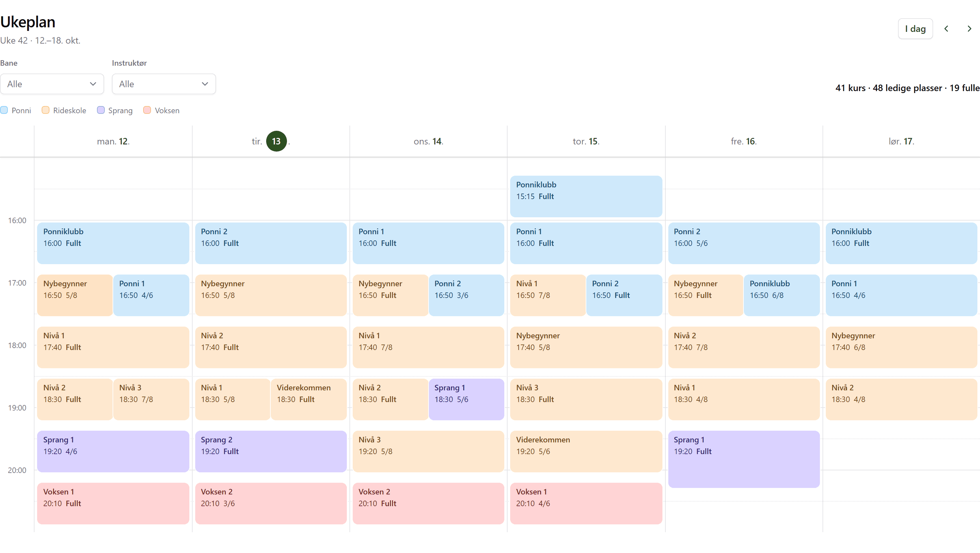Open the Instruktør dropdown

164,84
